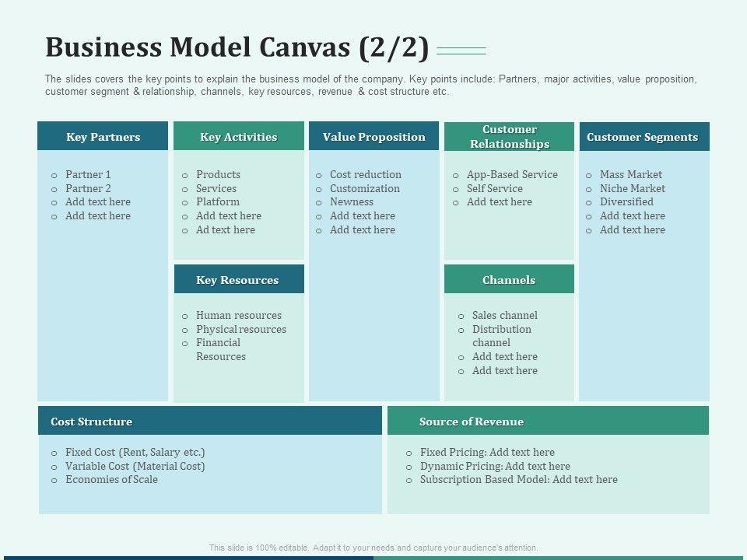The width and height of the screenshot is (747, 560).
Task: Select the Cost Structure header bar
Action: [209, 422]
